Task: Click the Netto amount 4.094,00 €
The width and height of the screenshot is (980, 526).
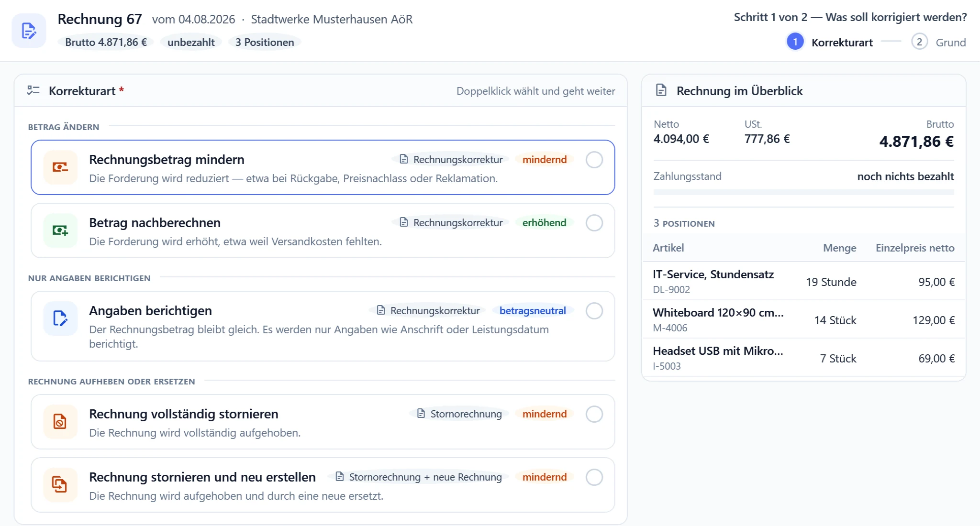Action: (681, 139)
